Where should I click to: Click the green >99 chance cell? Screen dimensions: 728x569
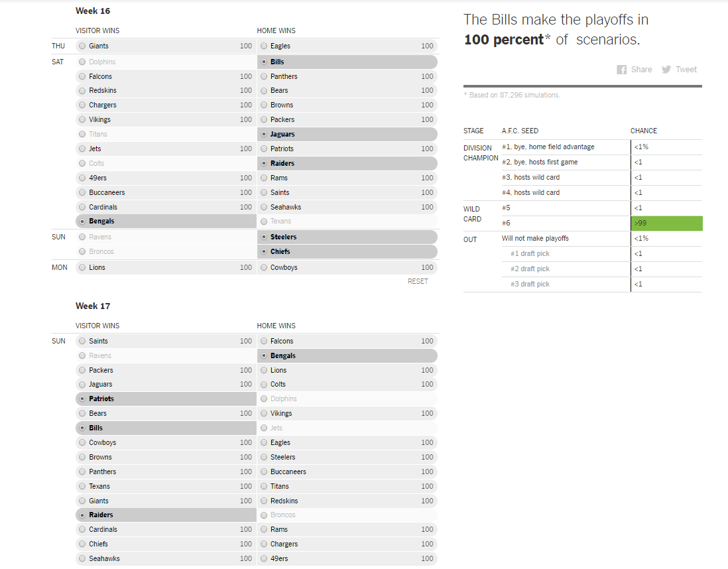pyautogui.click(x=667, y=223)
